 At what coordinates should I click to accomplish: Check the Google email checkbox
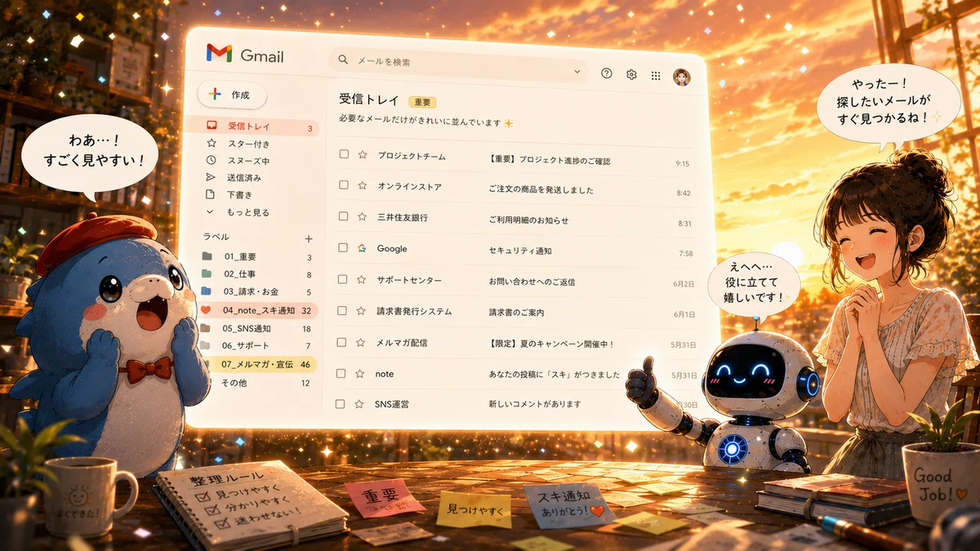[343, 247]
